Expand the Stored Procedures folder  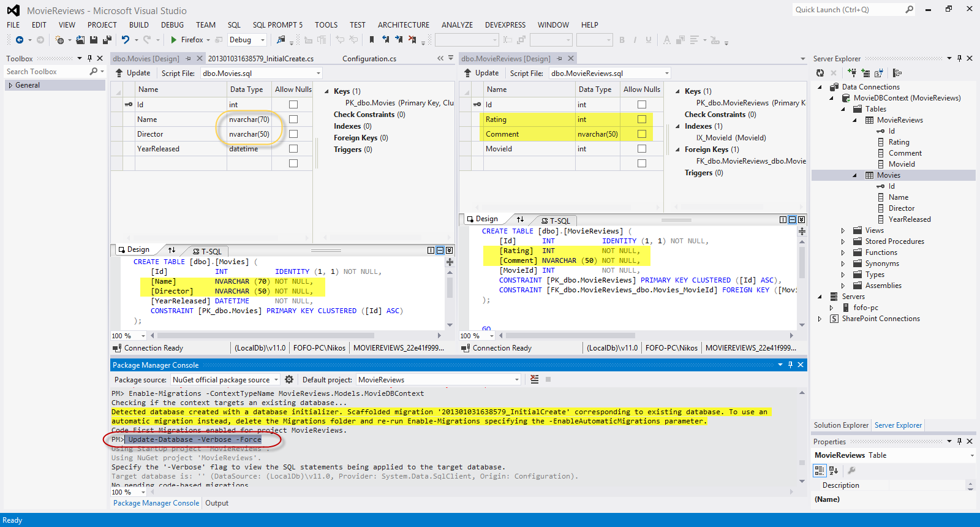click(843, 241)
